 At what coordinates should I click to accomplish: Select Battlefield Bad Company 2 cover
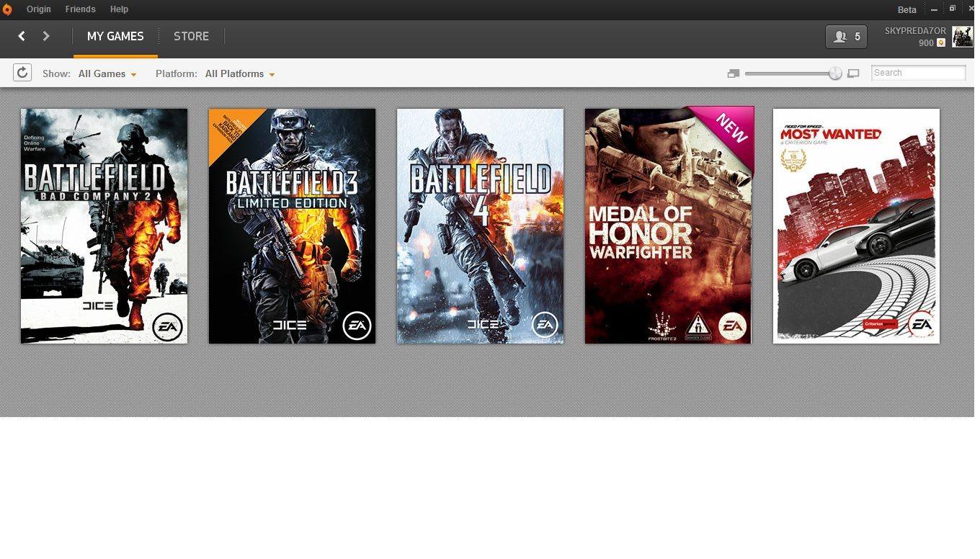click(x=104, y=226)
